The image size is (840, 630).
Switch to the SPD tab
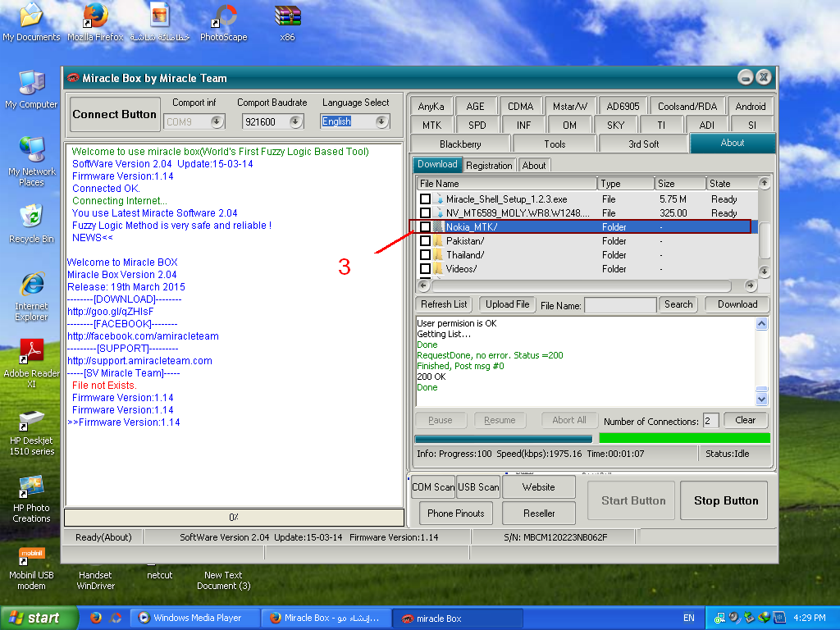[x=477, y=125]
